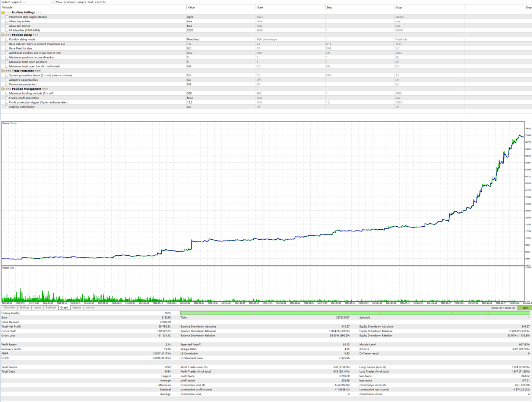Image resolution: width=532 pixels, height=402 pixels.
Task: Click the folder icon beside Position Sizing
Action: [x=3, y=35]
